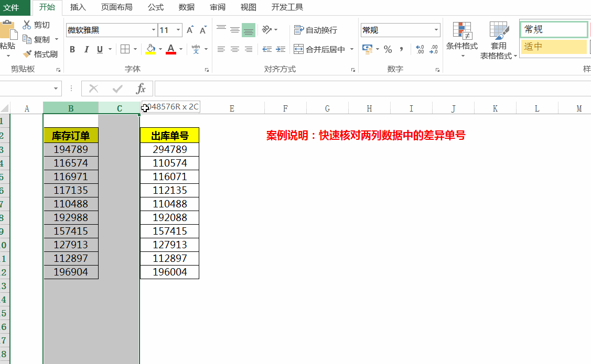Open font name dropdown 微软雅黑
591x364 pixels.
[x=154, y=30]
